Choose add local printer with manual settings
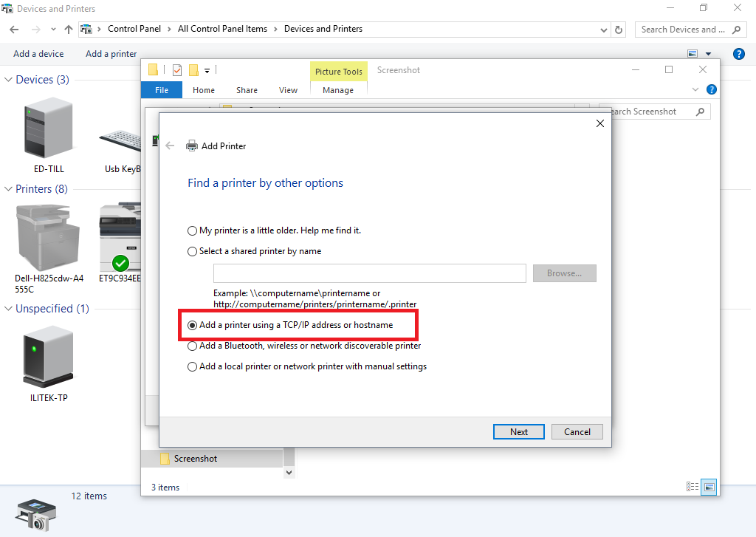The width and height of the screenshot is (756, 537). click(193, 366)
